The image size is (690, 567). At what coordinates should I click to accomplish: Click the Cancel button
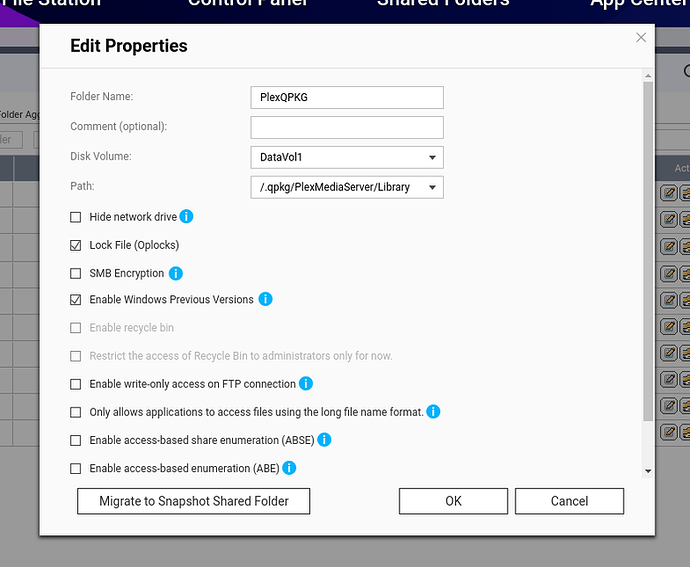tap(569, 501)
